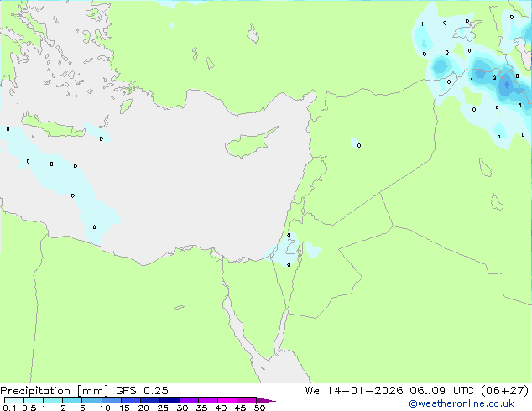Click the legend value '45'
The image size is (532, 411).
click(x=240, y=408)
